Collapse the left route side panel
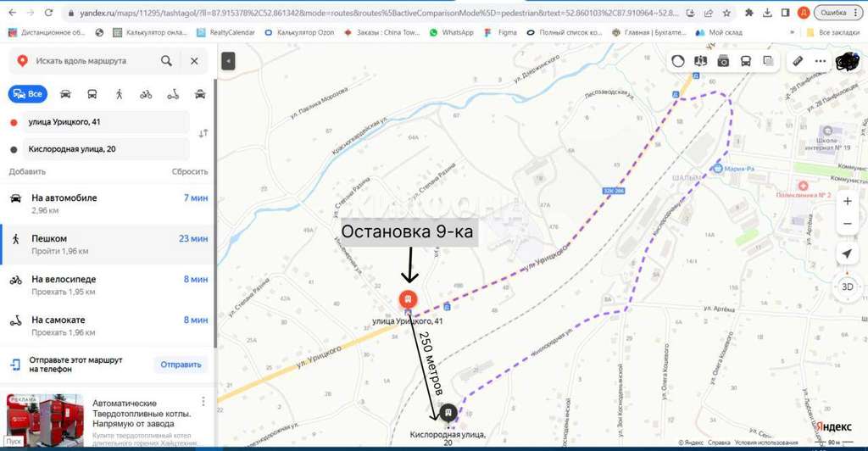 (x=228, y=61)
